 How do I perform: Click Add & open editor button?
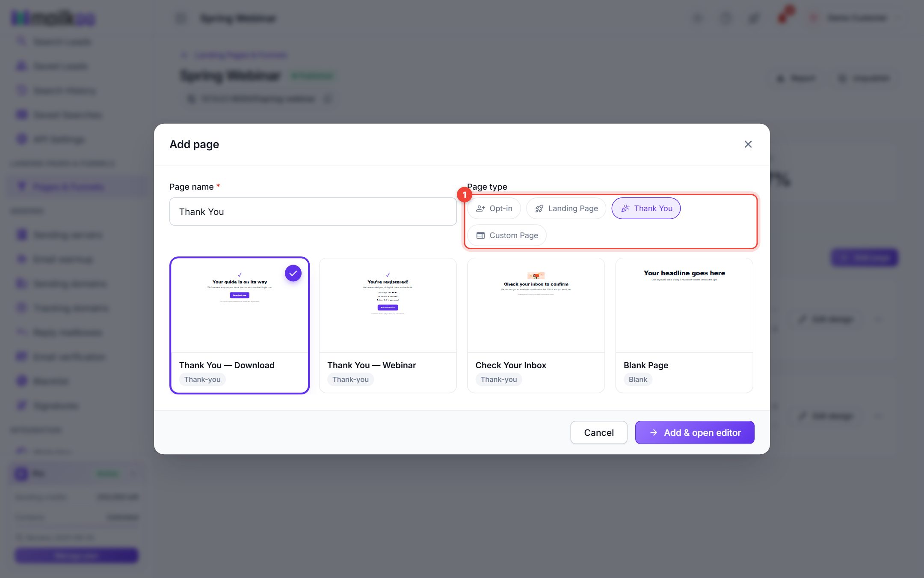pos(695,432)
